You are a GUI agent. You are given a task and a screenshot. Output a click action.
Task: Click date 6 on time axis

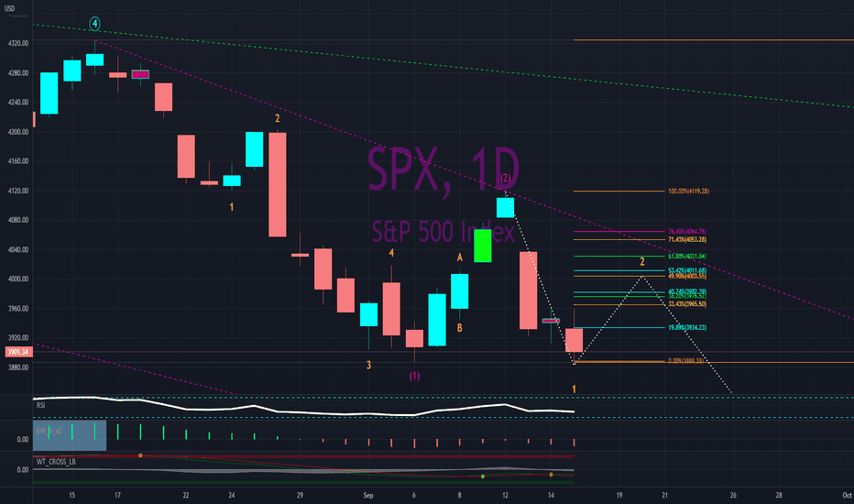coord(414,495)
